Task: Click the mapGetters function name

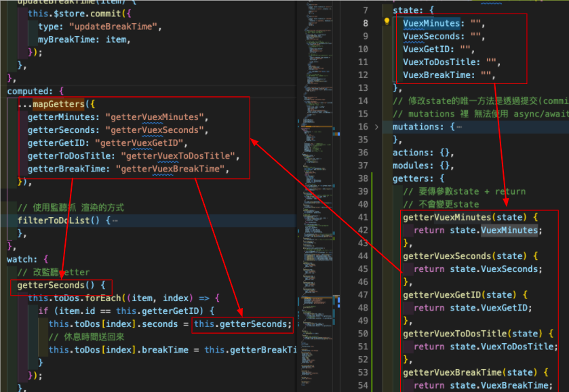Action: pyautogui.click(x=58, y=104)
